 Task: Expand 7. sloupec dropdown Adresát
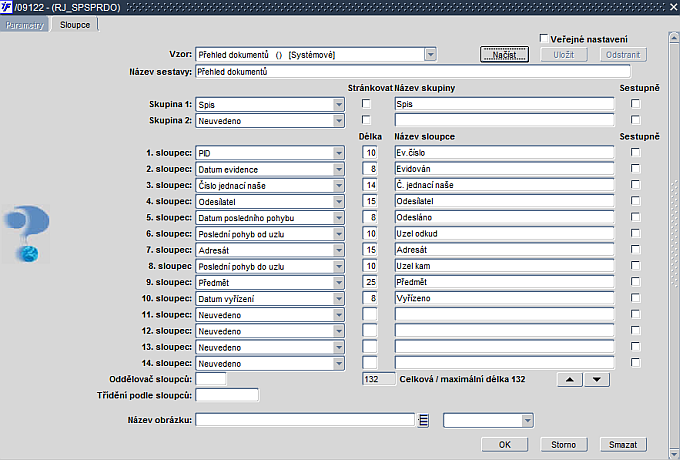[x=339, y=250]
